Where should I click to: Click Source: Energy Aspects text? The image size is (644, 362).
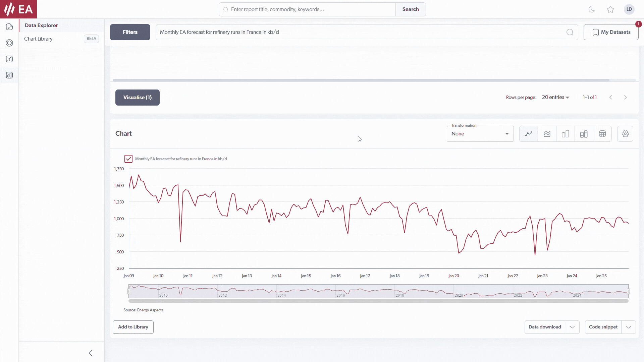(143, 310)
